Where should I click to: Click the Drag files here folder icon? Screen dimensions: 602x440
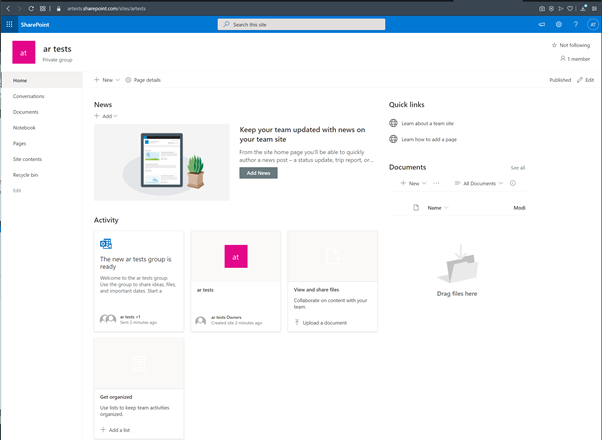pos(457,264)
